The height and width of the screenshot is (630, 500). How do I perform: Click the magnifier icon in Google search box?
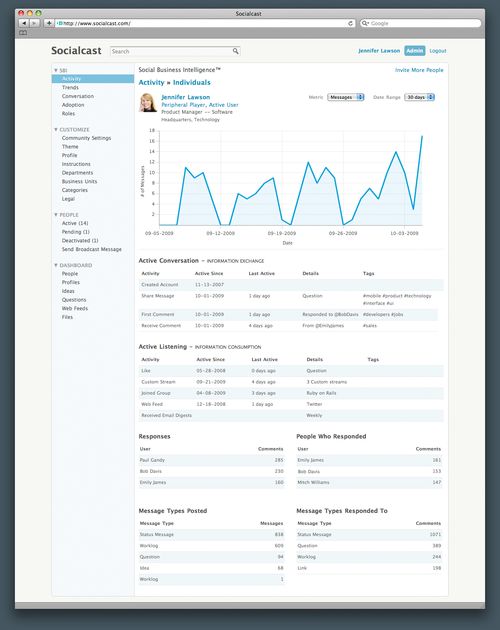(365, 23)
